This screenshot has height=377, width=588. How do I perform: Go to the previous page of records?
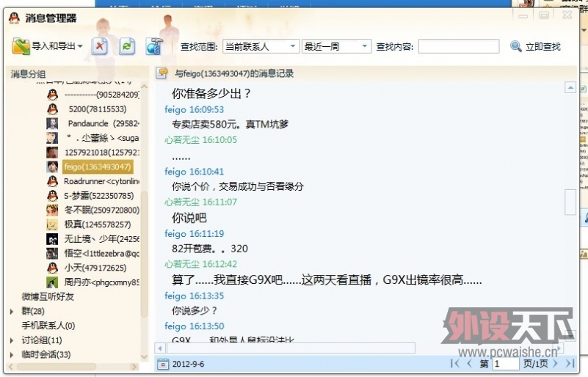click(469, 363)
